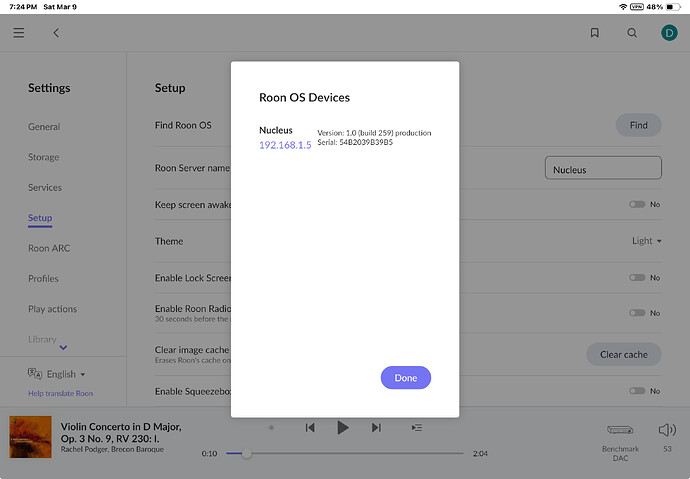Open Services settings section
This screenshot has height=479, width=690.
(x=45, y=187)
